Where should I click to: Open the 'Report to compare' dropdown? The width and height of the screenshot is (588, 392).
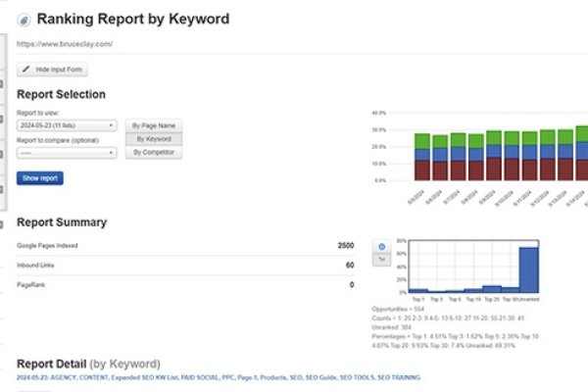(x=68, y=152)
